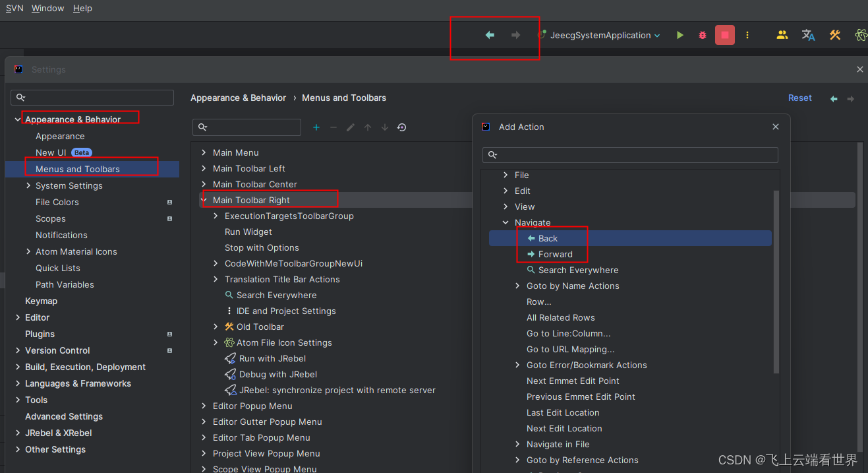The width and height of the screenshot is (868, 473).
Task: Expand Goto by Name Actions group
Action: pyautogui.click(x=517, y=286)
